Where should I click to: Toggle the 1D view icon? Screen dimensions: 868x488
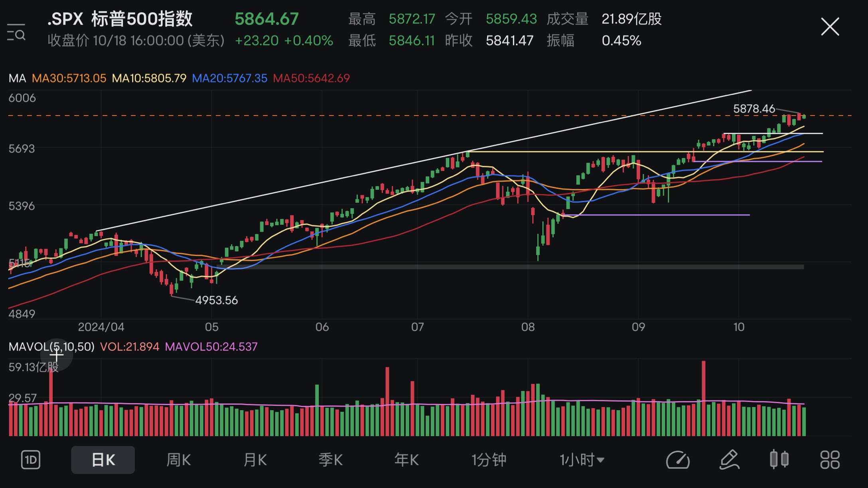[x=31, y=460]
